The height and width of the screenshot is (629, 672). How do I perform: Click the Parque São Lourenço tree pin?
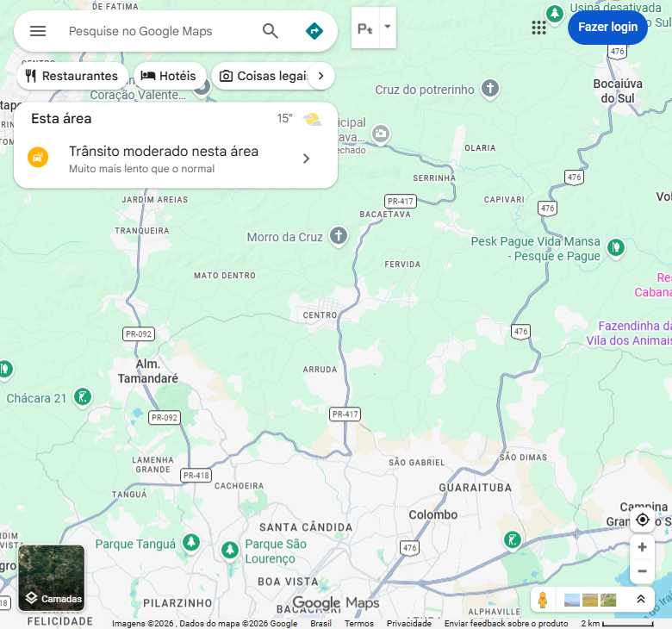(230, 550)
